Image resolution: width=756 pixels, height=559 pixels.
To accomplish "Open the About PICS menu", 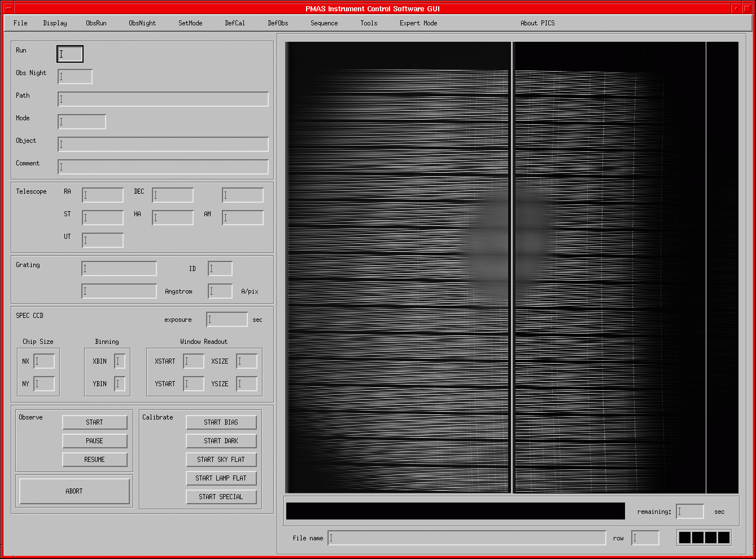I will pos(537,23).
